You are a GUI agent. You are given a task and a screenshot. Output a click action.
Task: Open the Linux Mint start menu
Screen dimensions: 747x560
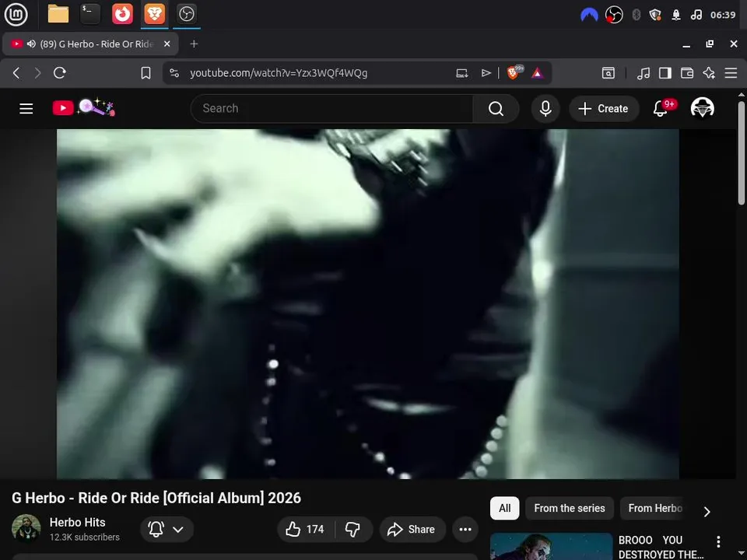click(16, 14)
